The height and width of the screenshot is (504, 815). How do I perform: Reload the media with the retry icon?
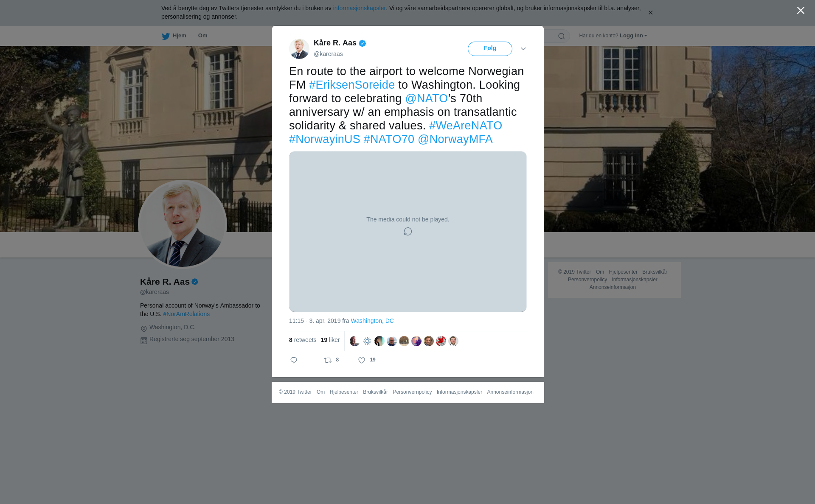point(408,232)
